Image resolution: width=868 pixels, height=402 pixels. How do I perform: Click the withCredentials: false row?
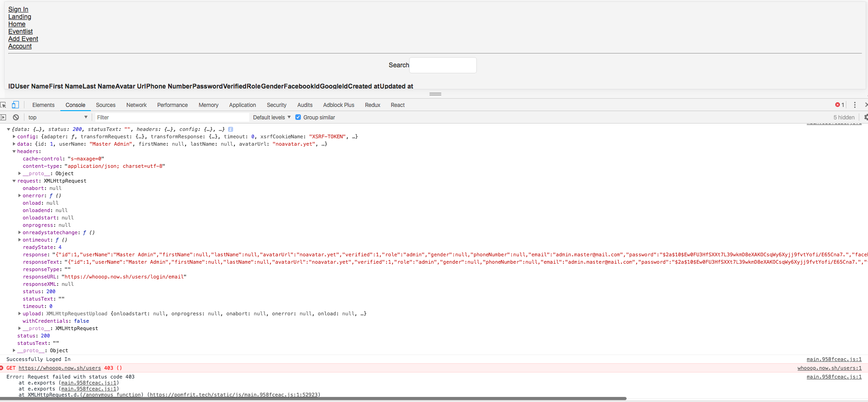(56, 321)
